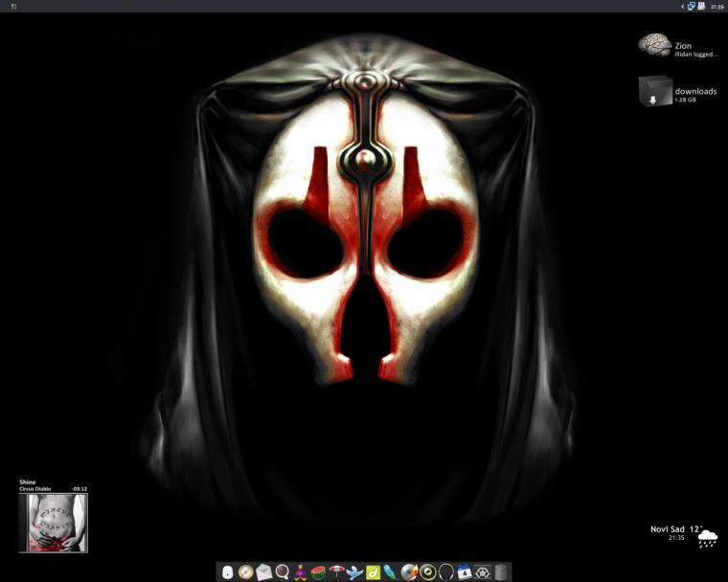Click the Circus Diablo album art thumbnail
The height and width of the screenshot is (582, 728).
[x=53, y=523]
